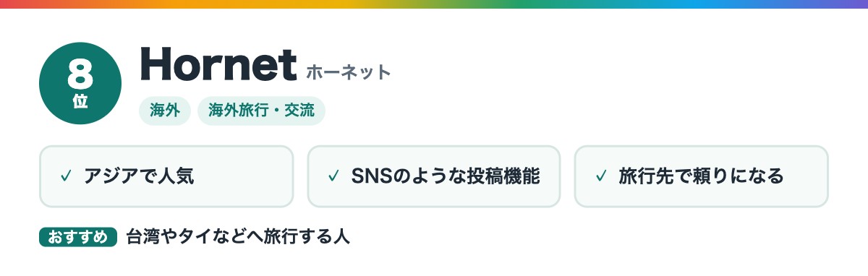Click the 旅行先で頼りになる feature card
Viewport: 868px width, 276px height.
(701, 176)
